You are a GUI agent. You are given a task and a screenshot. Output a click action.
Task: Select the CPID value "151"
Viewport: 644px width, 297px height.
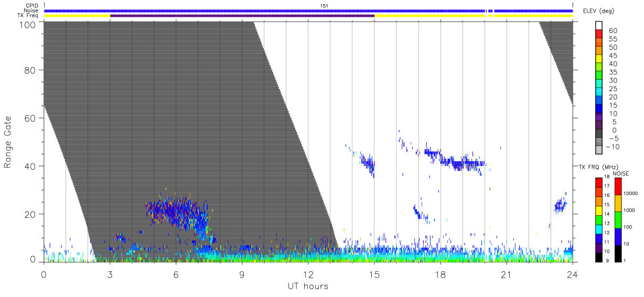click(325, 6)
